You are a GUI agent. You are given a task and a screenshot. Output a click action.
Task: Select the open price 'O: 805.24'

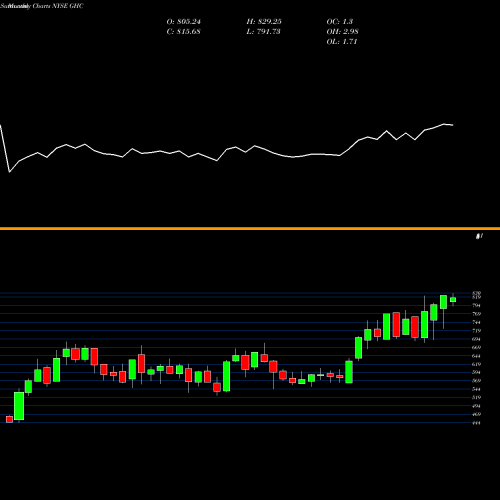click(183, 22)
